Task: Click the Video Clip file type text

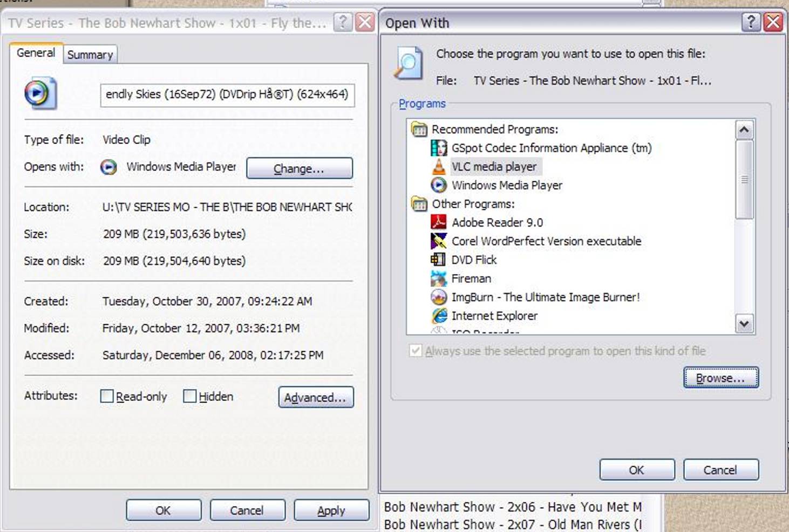Action: 126,140
